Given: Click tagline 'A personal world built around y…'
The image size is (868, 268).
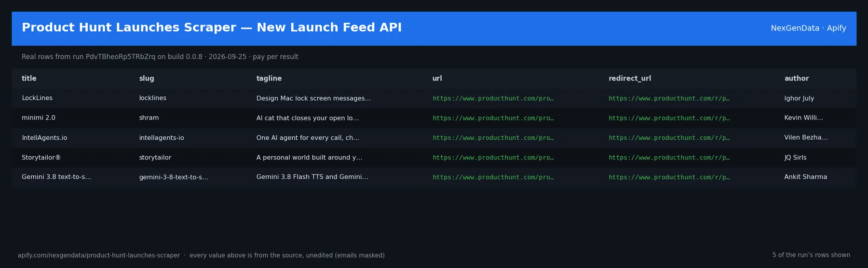Looking at the screenshot, I should pyautogui.click(x=309, y=158).
